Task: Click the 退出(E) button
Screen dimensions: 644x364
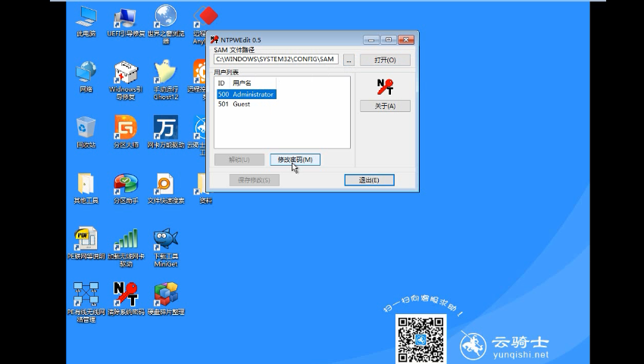Action: (x=369, y=180)
